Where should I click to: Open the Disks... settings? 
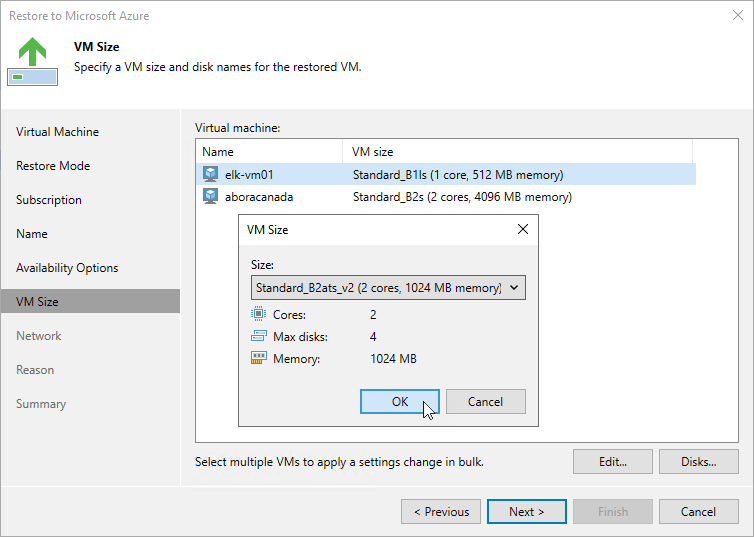(x=699, y=462)
